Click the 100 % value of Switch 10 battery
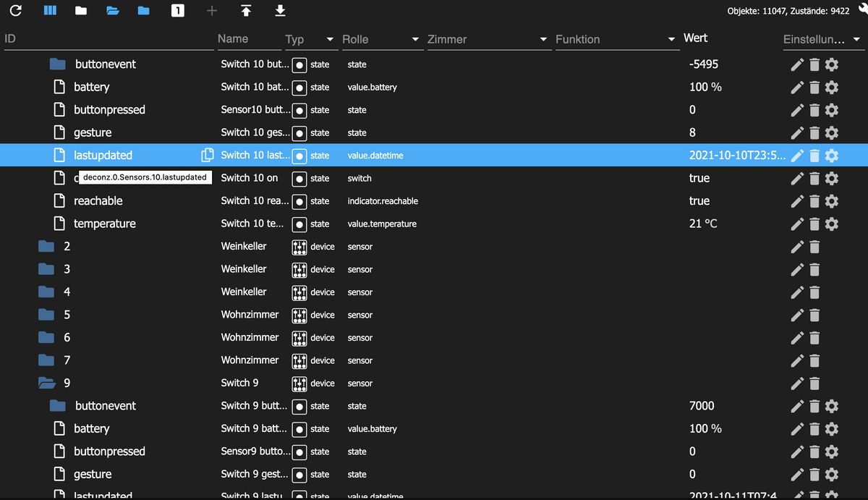Screen dimensions: 868x500 point(705,88)
